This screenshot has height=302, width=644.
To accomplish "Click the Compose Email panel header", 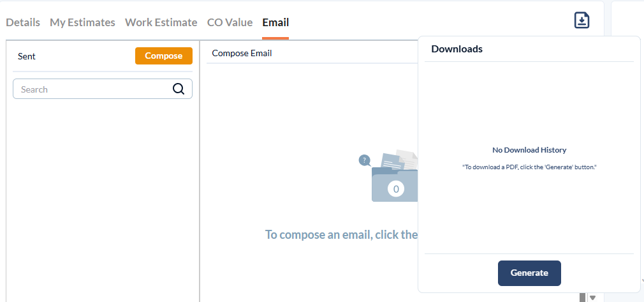I will pos(242,53).
